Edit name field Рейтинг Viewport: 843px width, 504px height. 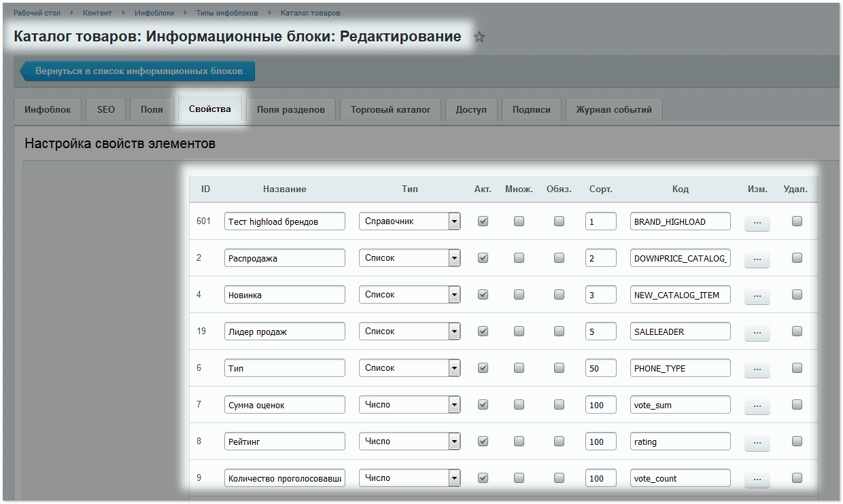tap(284, 442)
